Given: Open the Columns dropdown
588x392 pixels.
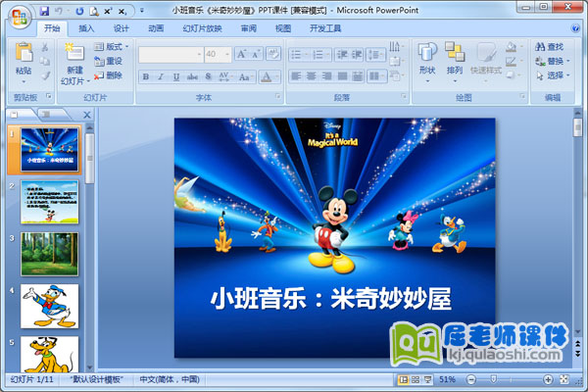Looking at the screenshot, I should (x=376, y=76).
